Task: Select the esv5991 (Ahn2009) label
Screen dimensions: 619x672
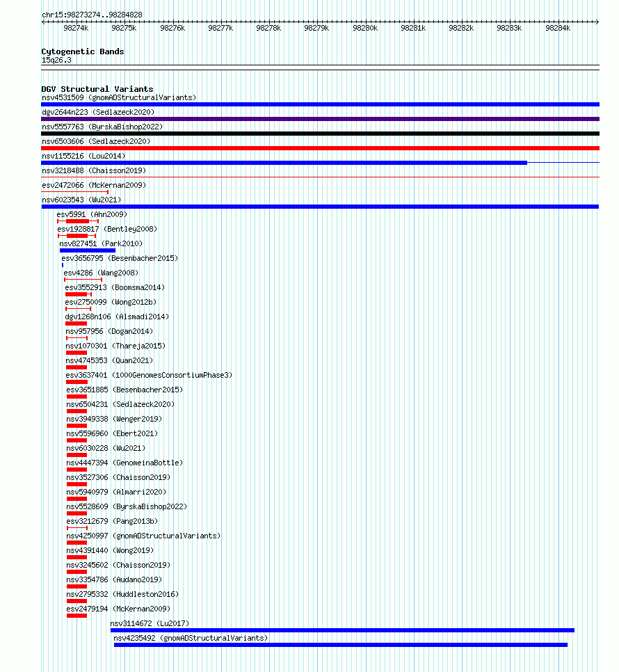Action: [92, 214]
